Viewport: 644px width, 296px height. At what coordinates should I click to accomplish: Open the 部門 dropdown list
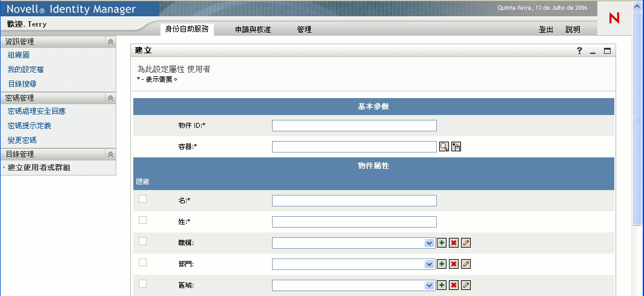tap(429, 264)
